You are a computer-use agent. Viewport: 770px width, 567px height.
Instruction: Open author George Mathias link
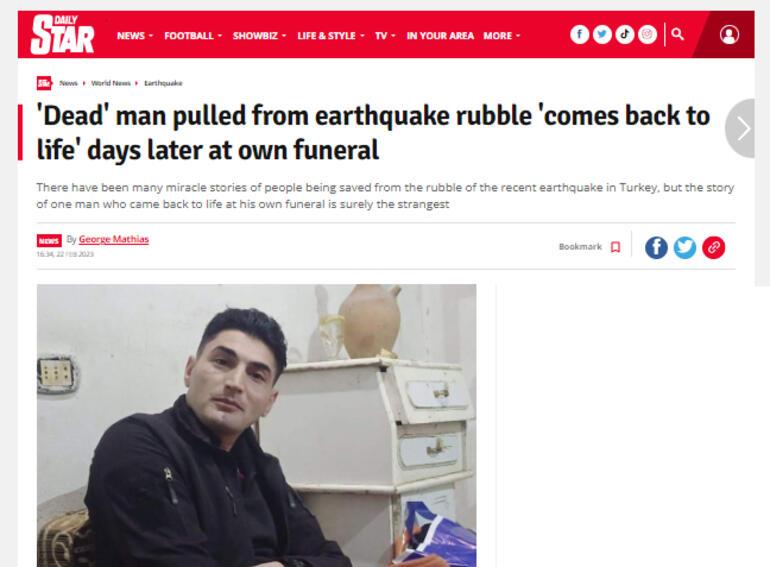point(113,239)
